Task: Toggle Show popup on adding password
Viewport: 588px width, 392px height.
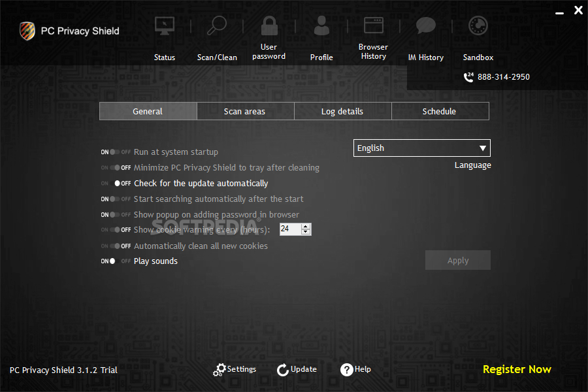Action: tap(116, 215)
